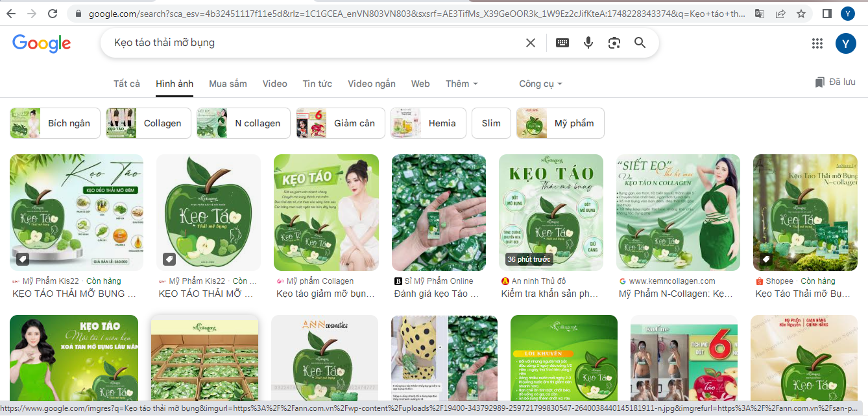Image resolution: width=868 pixels, height=418 pixels.
Task: Open Google Lens image search
Action: (614, 42)
